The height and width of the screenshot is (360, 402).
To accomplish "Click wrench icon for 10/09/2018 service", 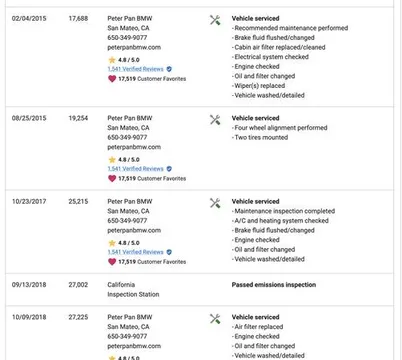I will (215, 319).
